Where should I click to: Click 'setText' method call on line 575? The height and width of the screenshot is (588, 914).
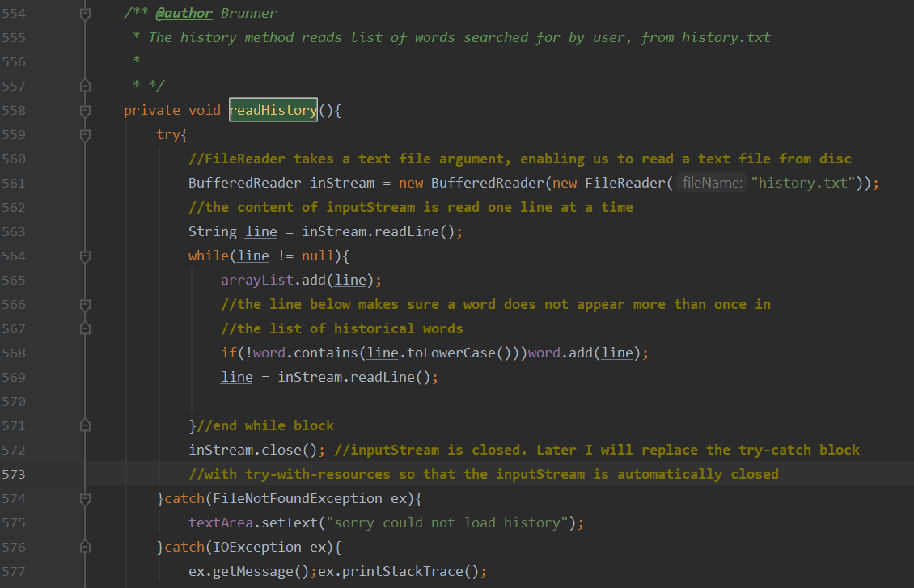[290, 522]
